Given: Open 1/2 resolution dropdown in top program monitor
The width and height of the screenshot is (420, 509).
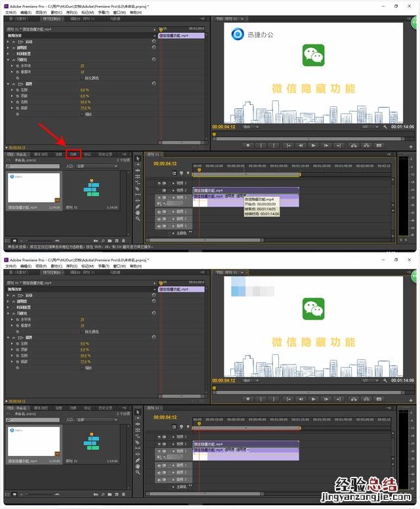Looking at the screenshot, I should pyautogui.click(x=370, y=127).
